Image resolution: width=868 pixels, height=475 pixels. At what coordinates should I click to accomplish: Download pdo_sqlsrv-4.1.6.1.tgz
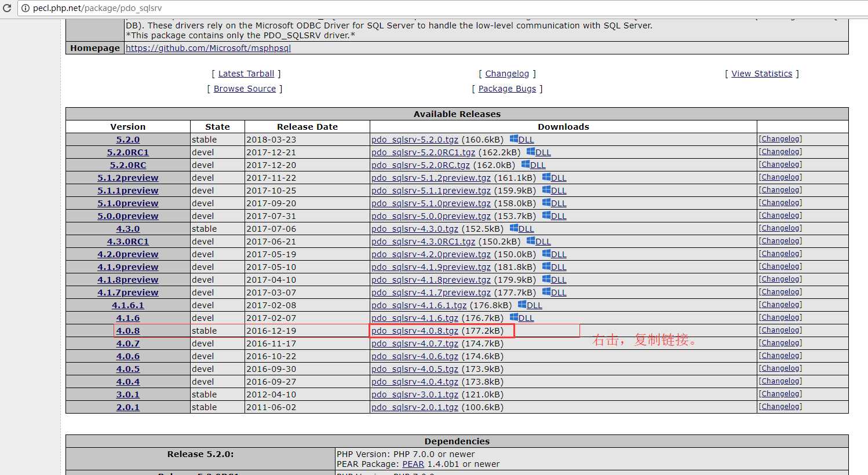click(419, 305)
